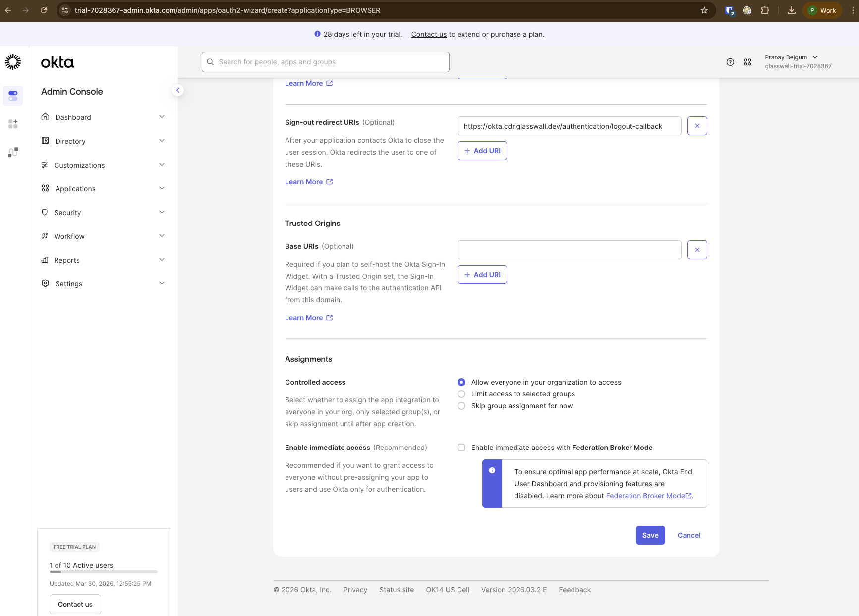This screenshot has width=859, height=616.
Task: Click the site information icon in address bar
Action: click(65, 10)
